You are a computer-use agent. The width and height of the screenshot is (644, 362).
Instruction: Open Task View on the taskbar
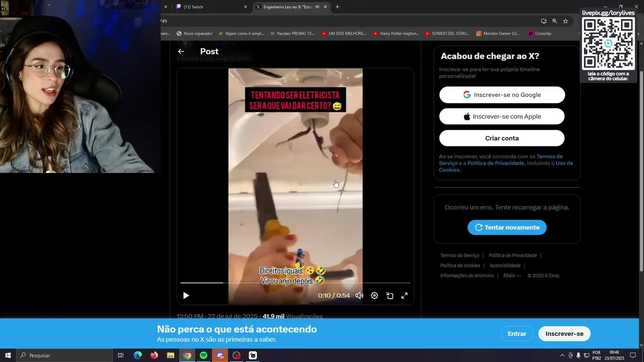pyautogui.click(x=121, y=355)
